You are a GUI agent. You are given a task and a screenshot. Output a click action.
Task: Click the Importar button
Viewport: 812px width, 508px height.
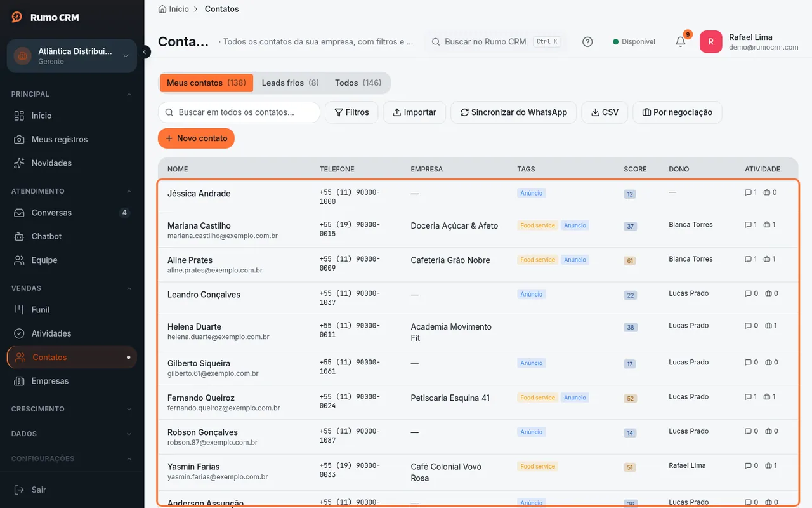414,112
